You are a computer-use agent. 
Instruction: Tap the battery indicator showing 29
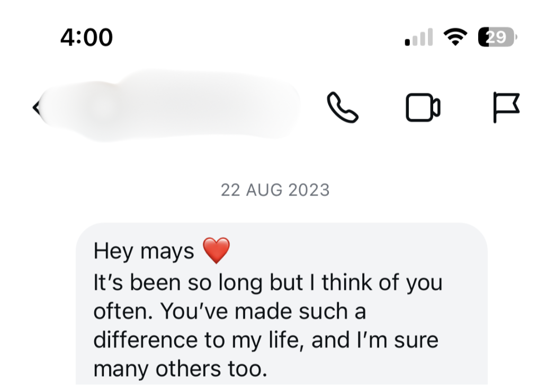(x=497, y=37)
